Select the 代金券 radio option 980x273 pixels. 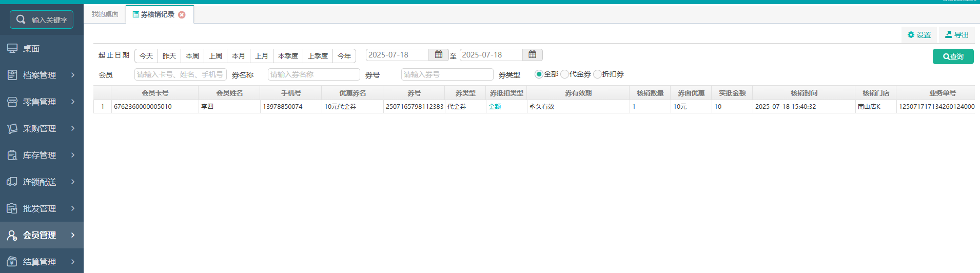click(564, 74)
